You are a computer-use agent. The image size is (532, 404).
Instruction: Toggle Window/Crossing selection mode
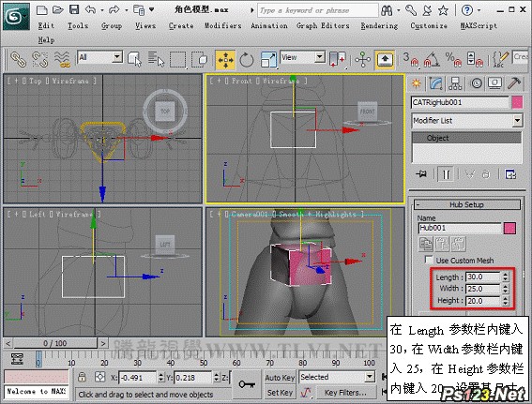click(200, 59)
